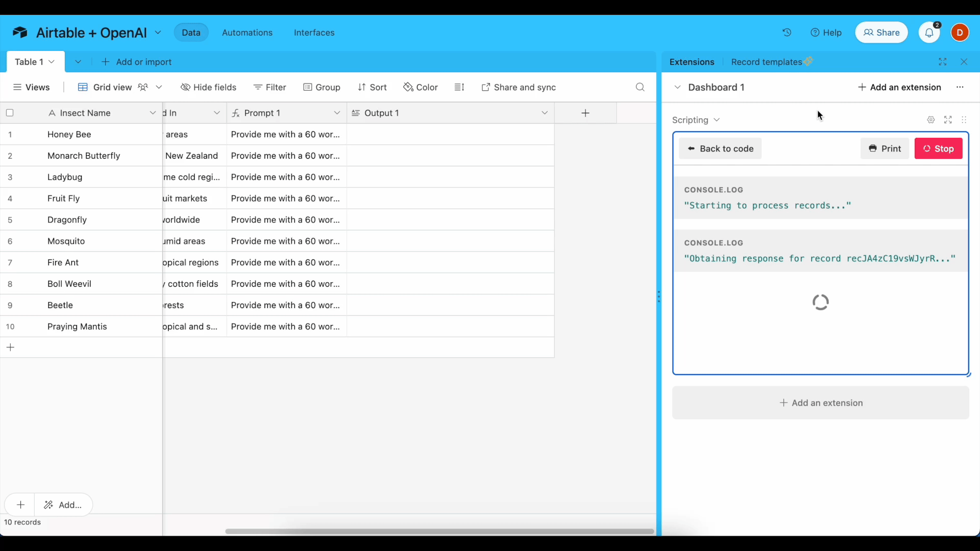The height and width of the screenshot is (551, 980).
Task: Open the base history clock icon
Action: click(x=787, y=33)
